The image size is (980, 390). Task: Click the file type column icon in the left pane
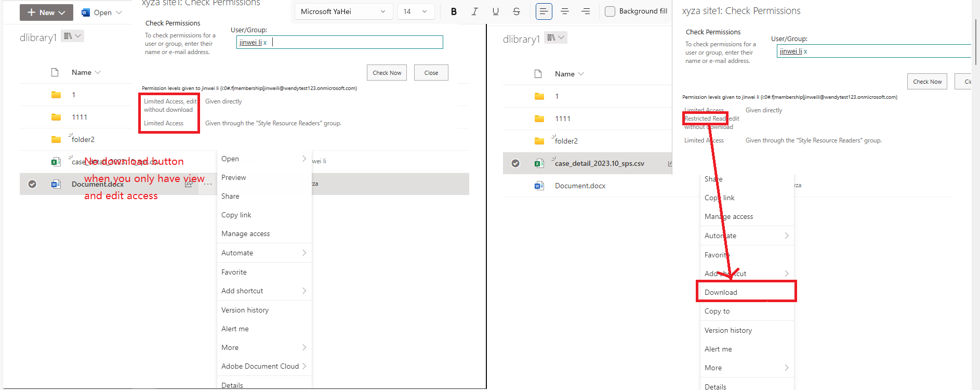pyautogui.click(x=55, y=72)
